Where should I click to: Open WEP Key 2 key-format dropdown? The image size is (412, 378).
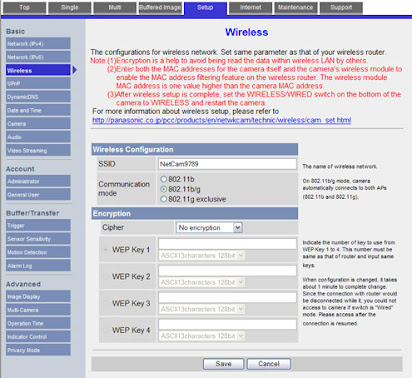point(202,282)
